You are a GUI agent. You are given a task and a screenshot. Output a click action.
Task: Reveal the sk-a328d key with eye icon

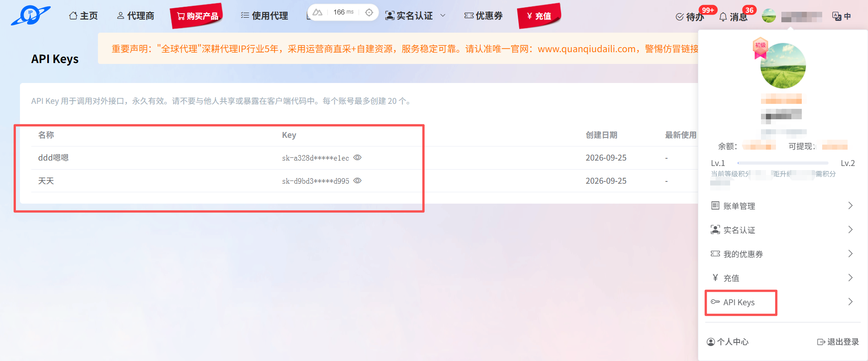pyautogui.click(x=357, y=157)
